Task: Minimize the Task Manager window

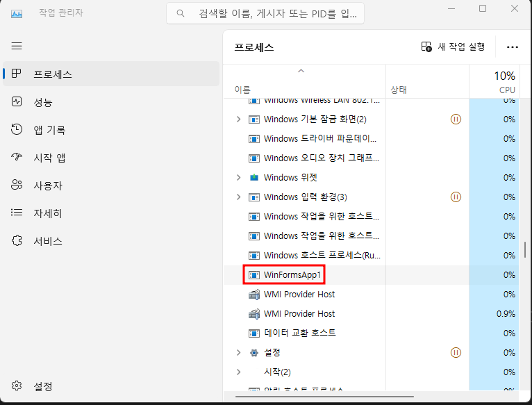Action: (451, 8)
